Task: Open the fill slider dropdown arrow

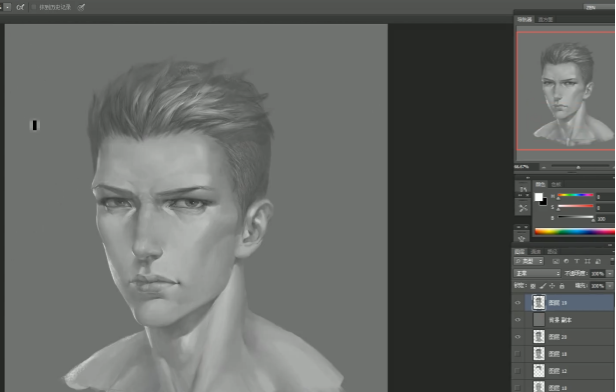Action: [610, 286]
